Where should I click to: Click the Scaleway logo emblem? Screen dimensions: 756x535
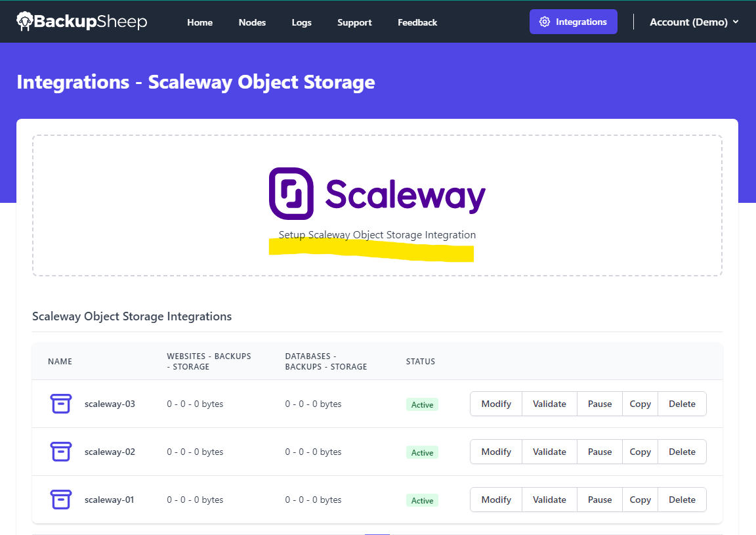[x=291, y=194]
